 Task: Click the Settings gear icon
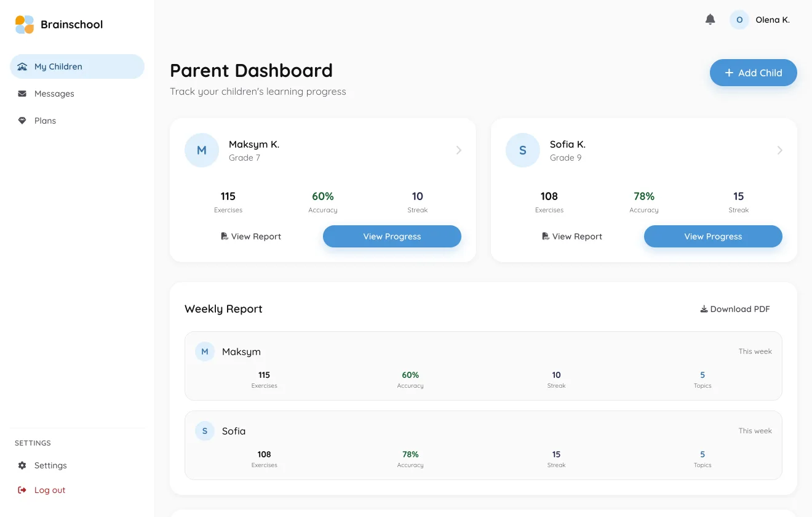click(22, 465)
